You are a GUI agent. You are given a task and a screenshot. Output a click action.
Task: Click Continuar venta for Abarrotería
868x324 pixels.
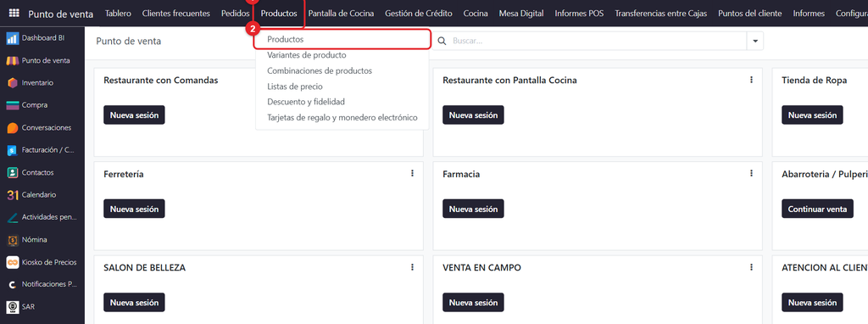coord(817,209)
